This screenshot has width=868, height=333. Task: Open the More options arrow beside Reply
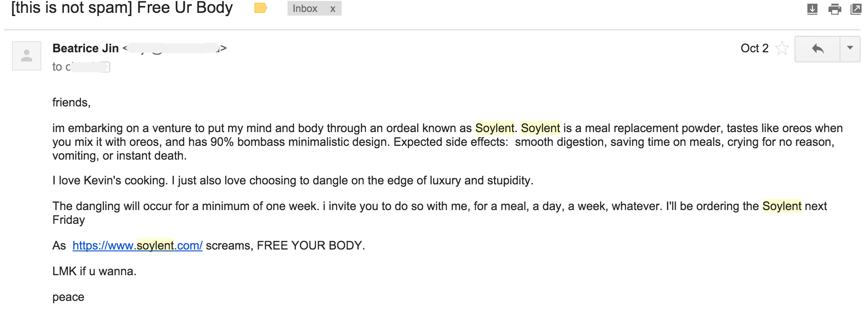850,48
